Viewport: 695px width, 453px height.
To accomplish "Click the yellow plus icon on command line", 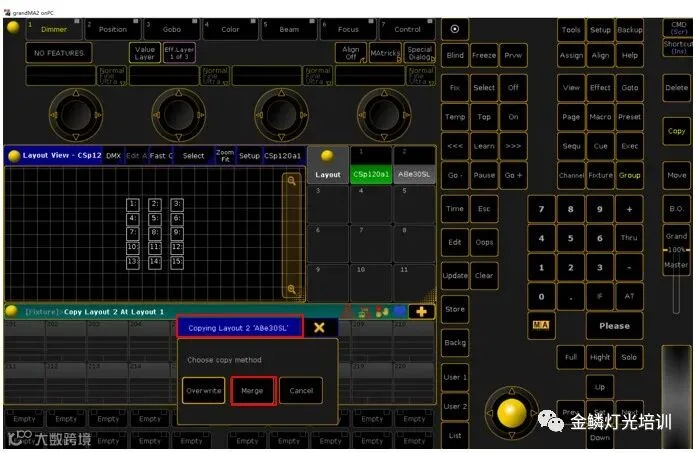I will click(421, 312).
